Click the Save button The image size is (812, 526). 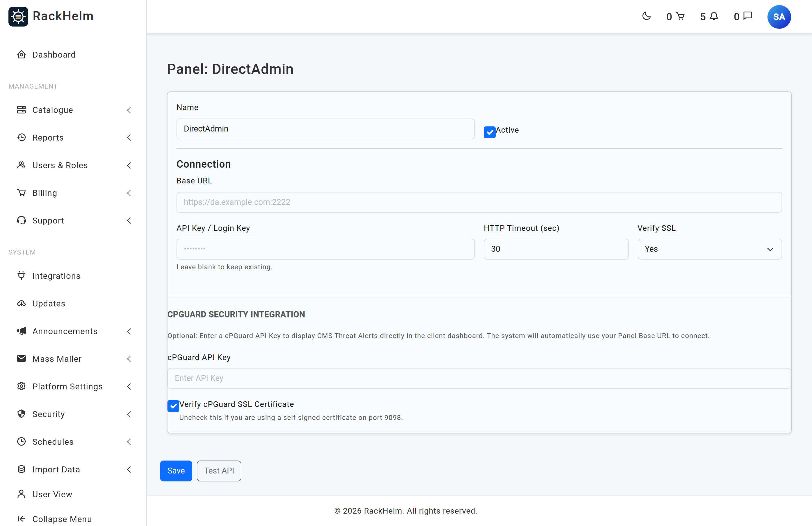click(x=176, y=471)
